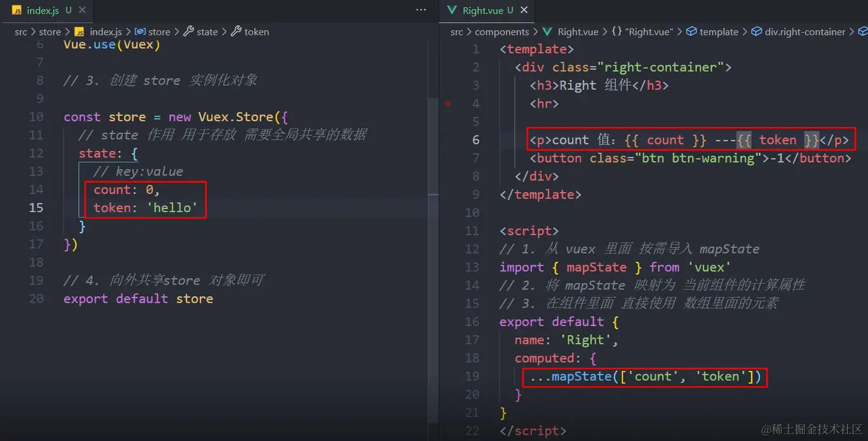Switch to the index.js editor tab
This screenshot has height=441, width=868.
pyautogui.click(x=46, y=10)
